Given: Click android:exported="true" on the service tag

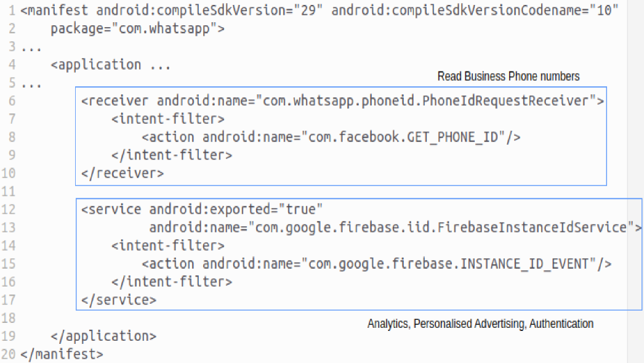Looking at the screenshot, I should point(236,210).
